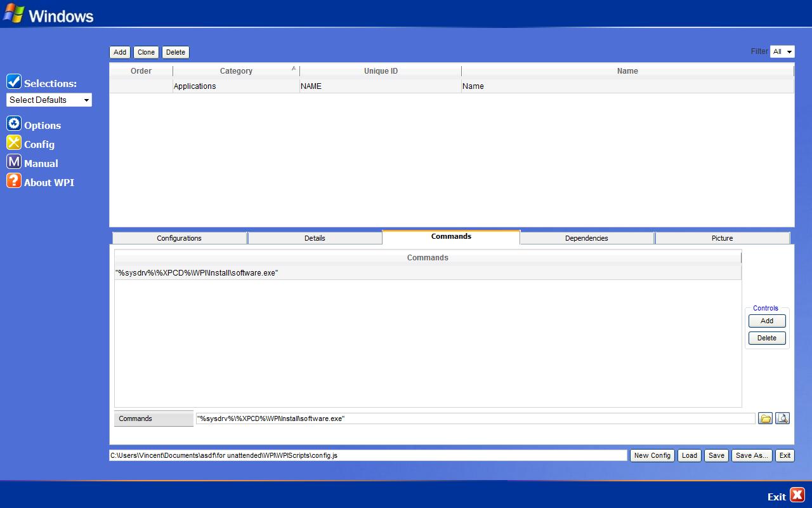Click the Order column header
Image resolution: width=812 pixels, height=508 pixels.
pyautogui.click(x=141, y=71)
